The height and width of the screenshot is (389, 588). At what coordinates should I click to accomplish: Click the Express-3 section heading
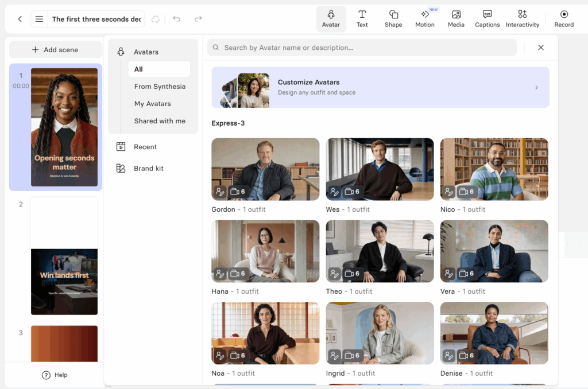(228, 123)
